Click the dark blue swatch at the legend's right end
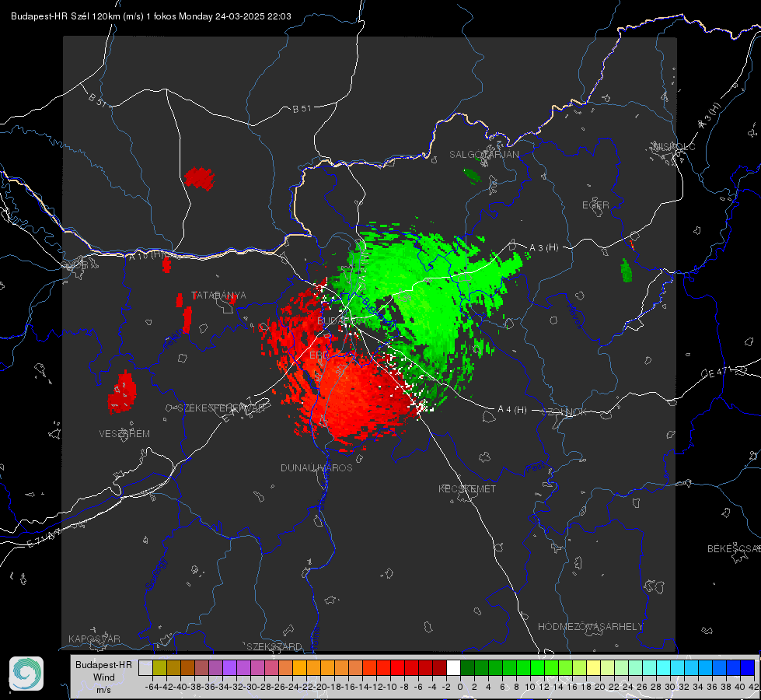Viewport: 761px width, 700px height. (748, 667)
